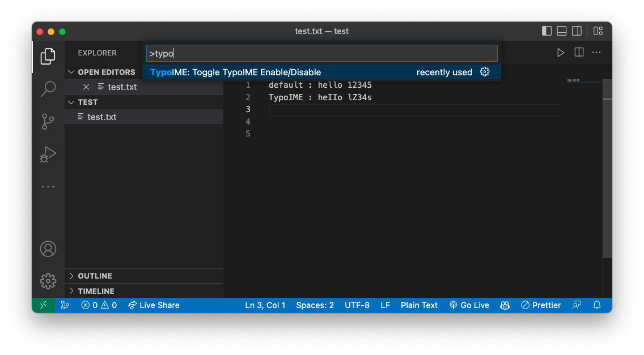644x355 pixels.
Task: Toggle secondary side bar layout icon
Action: pos(577,31)
